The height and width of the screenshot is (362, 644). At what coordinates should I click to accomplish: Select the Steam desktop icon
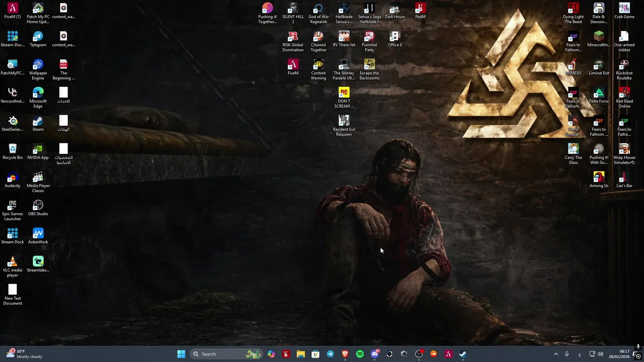click(38, 124)
